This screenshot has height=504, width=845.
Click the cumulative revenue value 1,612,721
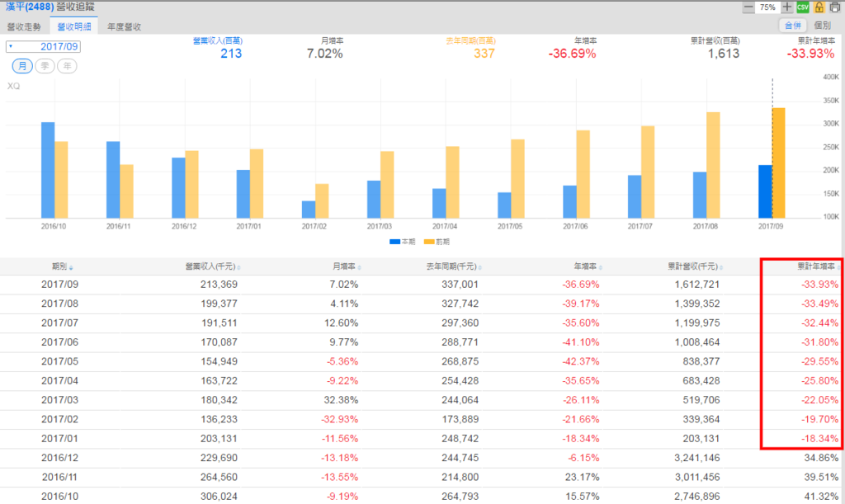[x=697, y=285]
